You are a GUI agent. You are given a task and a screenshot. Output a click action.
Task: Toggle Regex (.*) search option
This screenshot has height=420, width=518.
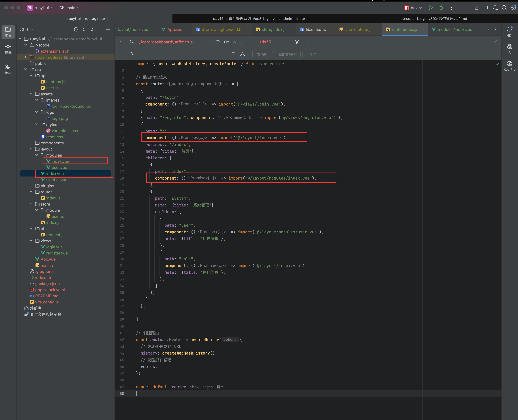point(242,42)
